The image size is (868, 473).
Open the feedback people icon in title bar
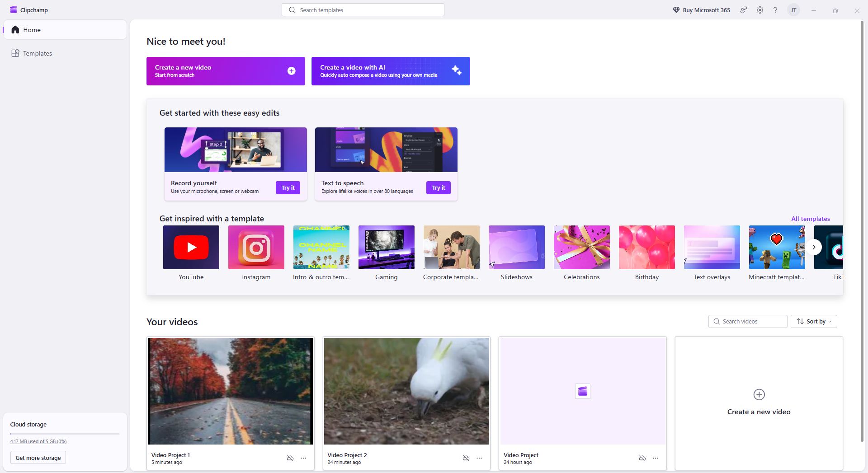[744, 10]
